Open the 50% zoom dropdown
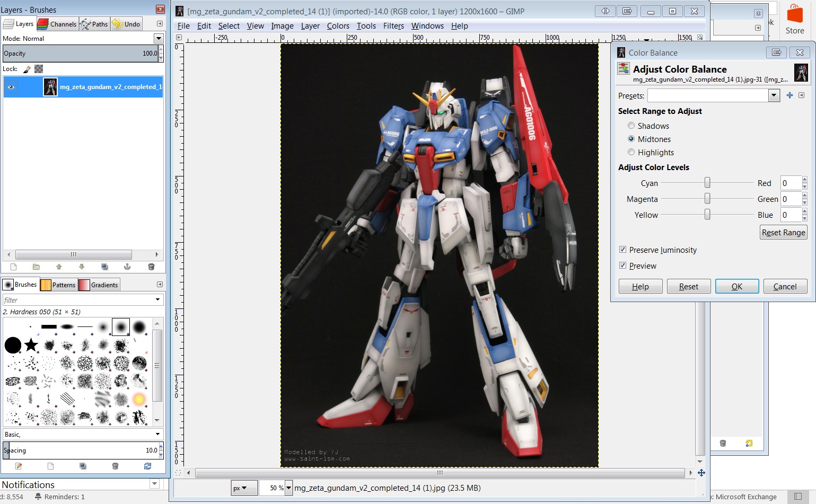This screenshot has height=504, width=816. (288, 488)
